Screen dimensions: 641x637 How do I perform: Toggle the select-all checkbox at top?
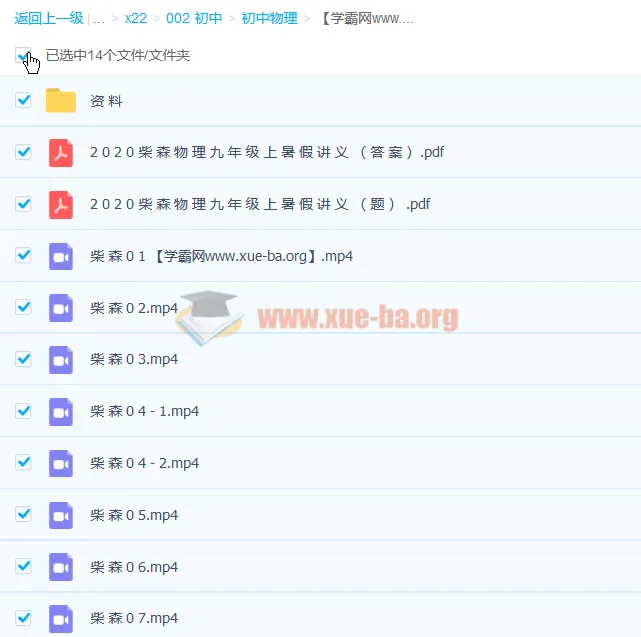(x=23, y=55)
